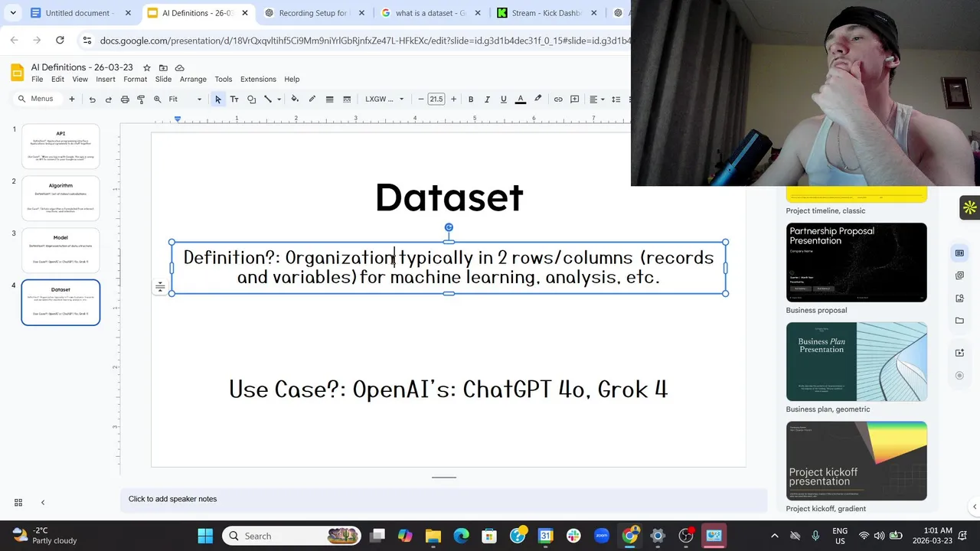Switch to the Untitled document tab
The image size is (980, 551).
80,13
